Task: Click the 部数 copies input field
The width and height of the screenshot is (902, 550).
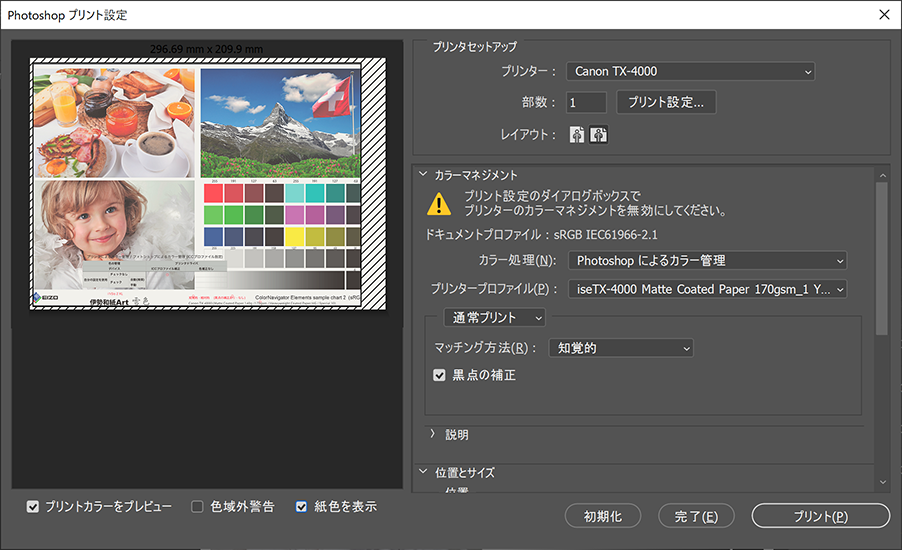Action: tap(586, 102)
